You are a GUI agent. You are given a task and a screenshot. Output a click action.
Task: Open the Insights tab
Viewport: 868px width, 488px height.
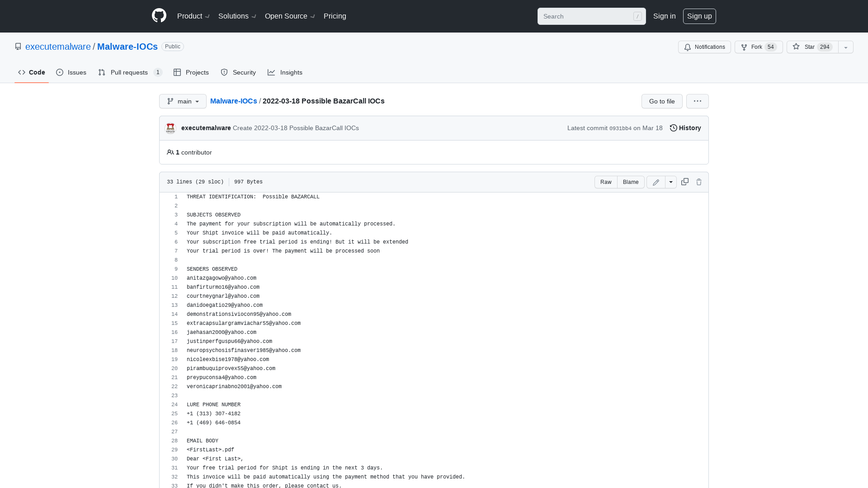285,72
